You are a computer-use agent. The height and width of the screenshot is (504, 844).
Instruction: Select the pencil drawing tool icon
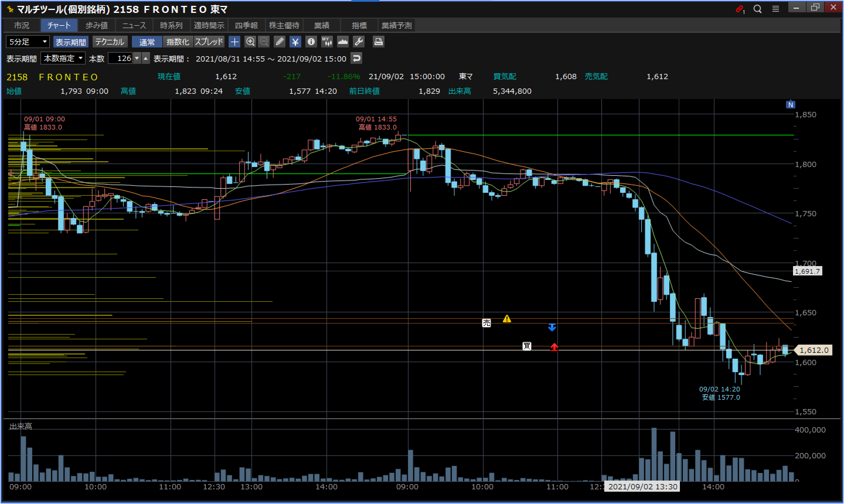pos(280,42)
